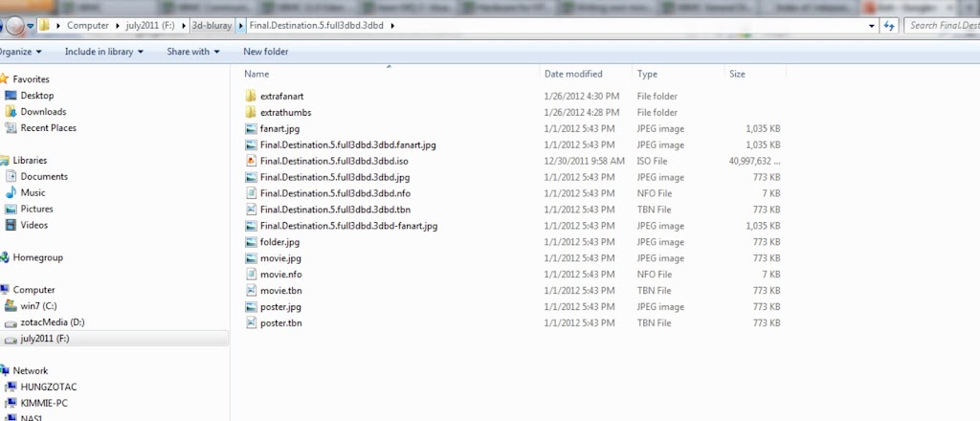Open Desktop in Favorites
The image size is (980, 421).
(x=37, y=96)
